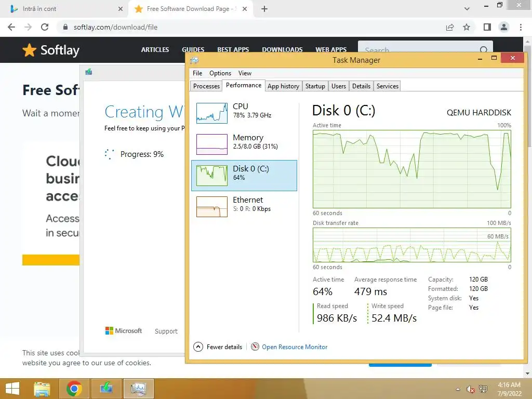Screen dimensions: 532x399
Task: Open the Details tab
Action: [x=361, y=86]
